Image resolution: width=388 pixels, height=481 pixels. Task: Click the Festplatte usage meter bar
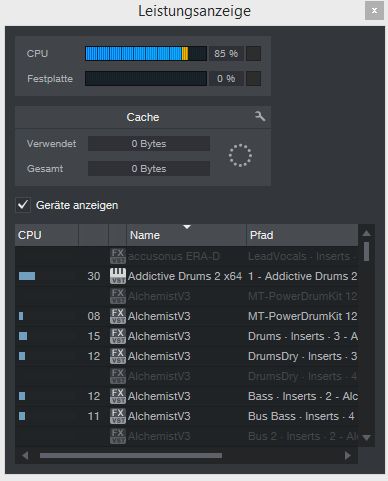click(x=146, y=79)
